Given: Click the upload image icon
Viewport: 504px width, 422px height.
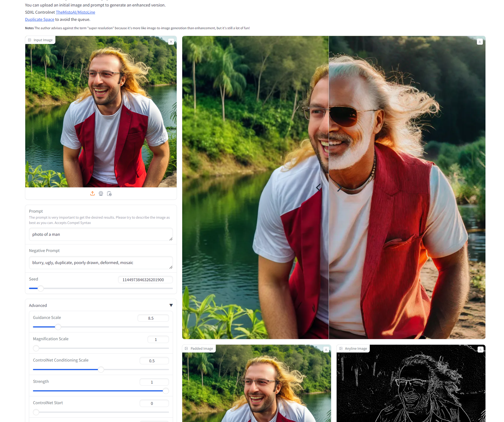Looking at the screenshot, I should [93, 193].
